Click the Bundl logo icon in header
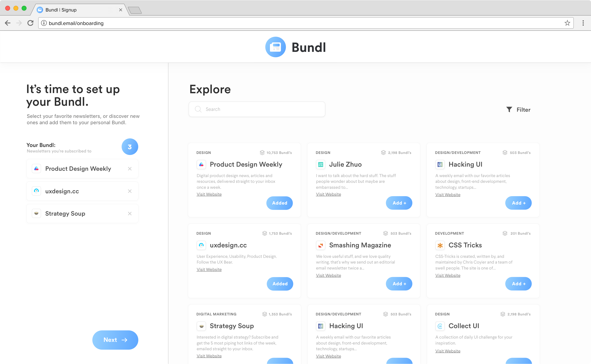This screenshot has width=591, height=364. tap(276, 47)
